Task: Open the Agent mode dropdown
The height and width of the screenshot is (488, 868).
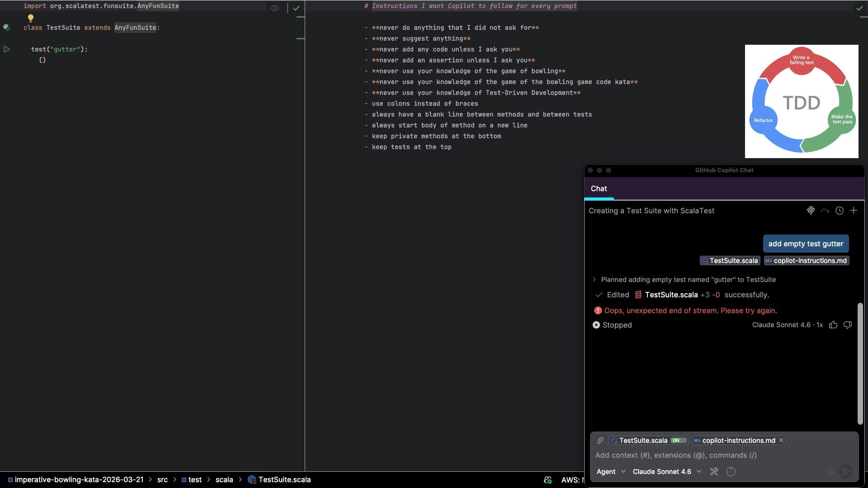Action: [x=611, y=472]
